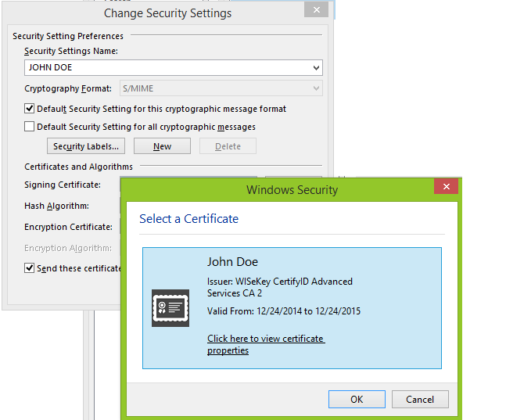This screenshot has width=506, height=420.
Task: Enable Default Security Setting for all cryptographic messages
Action: tap(30, 127)
